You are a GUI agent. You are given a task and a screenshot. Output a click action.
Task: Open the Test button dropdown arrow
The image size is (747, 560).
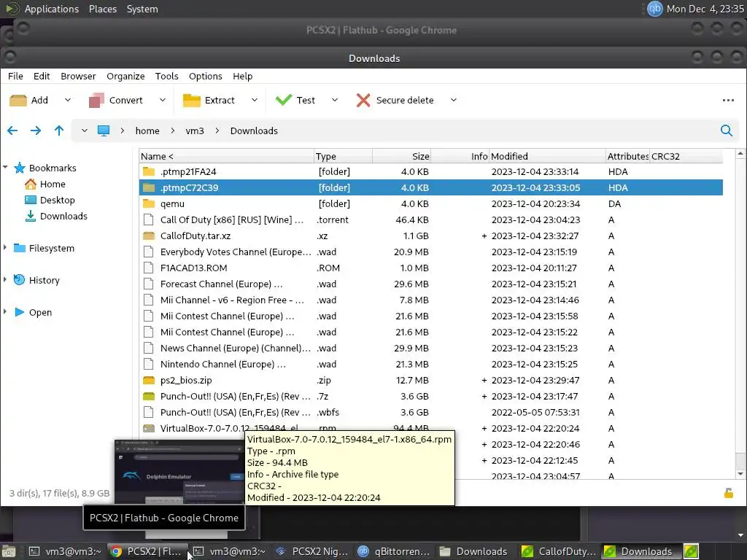coord(335,100)
